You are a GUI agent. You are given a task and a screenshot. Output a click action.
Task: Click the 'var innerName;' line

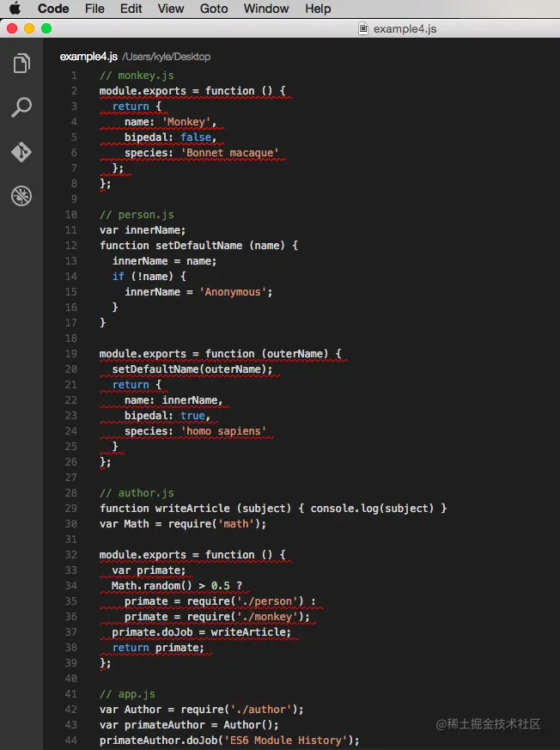click(143, 230)
